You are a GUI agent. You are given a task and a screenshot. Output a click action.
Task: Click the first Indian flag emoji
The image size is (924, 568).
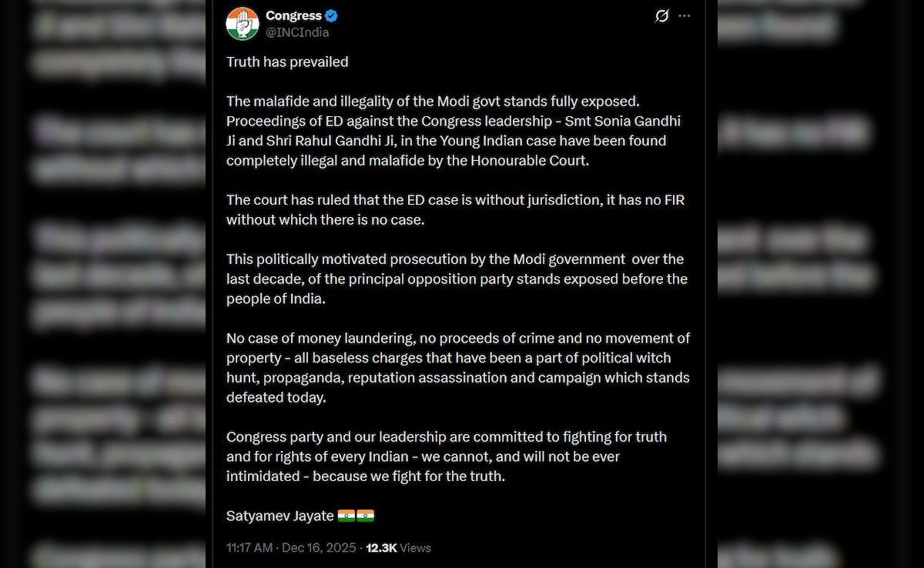point(346,515)
